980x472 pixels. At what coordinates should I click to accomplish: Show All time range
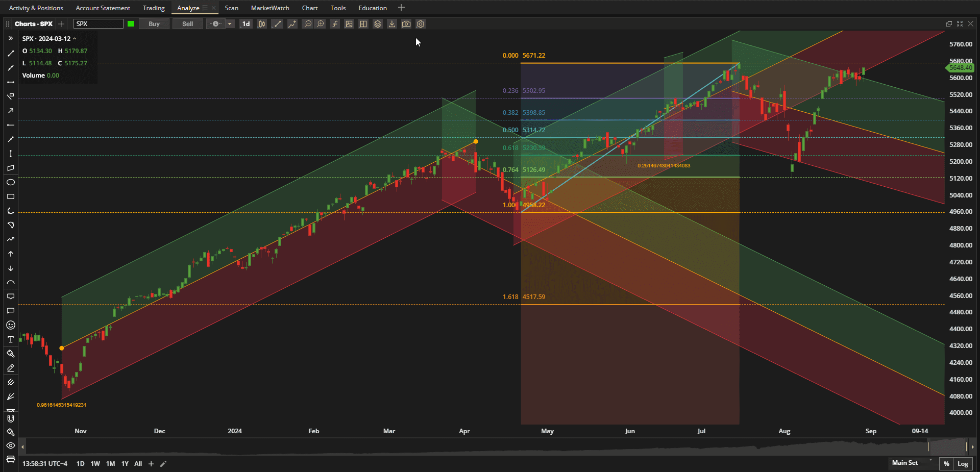point(138,464)
